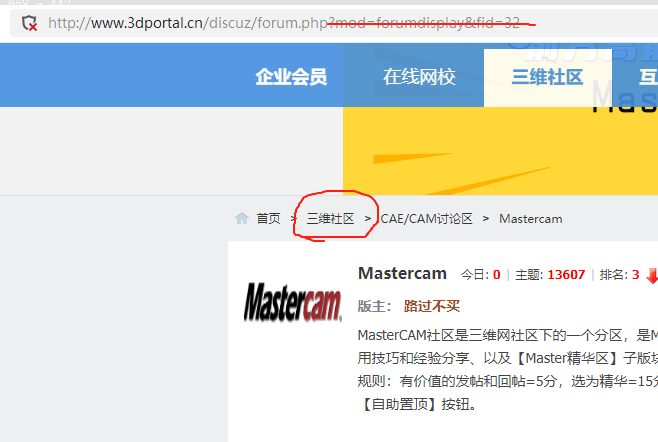This screenshot has width=658, height=442.
Task: Click the description line starting MasterCAM社区
Action: click(x=508, y=335)
